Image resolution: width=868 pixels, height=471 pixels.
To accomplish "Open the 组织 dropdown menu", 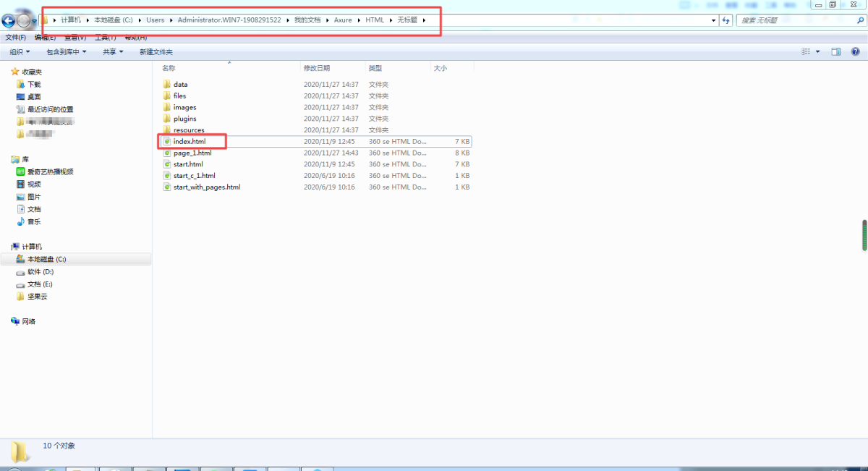I will pos(20,51).
